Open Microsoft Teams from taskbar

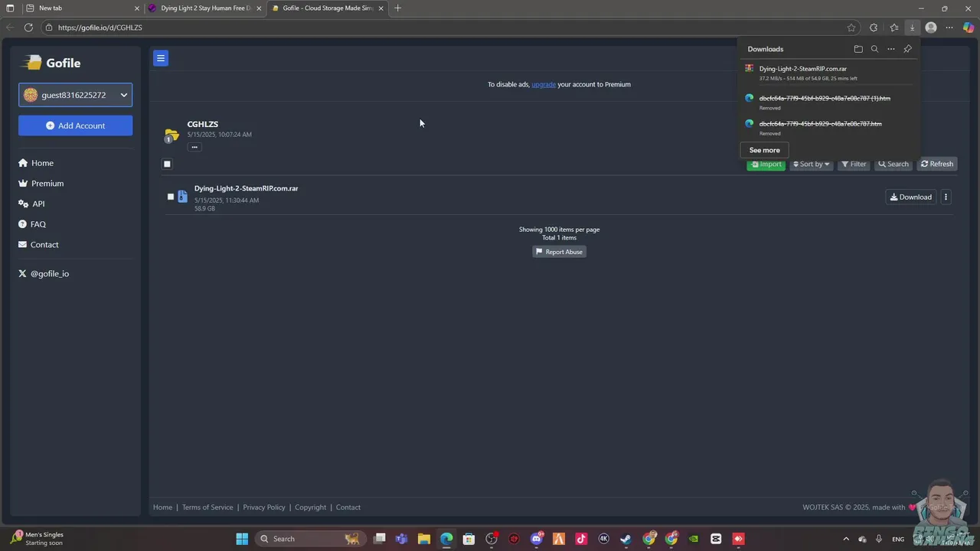click(401, 539)
